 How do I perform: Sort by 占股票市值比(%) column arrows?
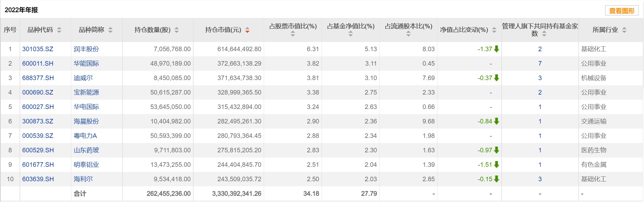click(x=293, y=34)
